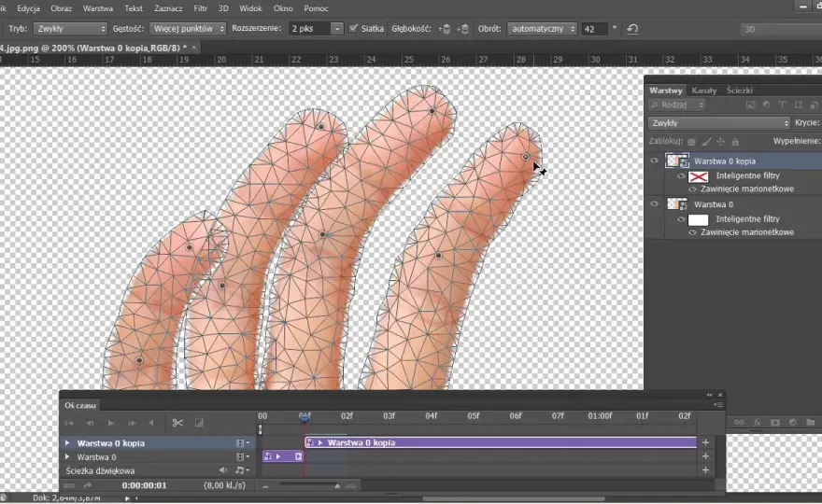Open the Rodzaj filter dropdown in layers
Screen dimensions: 822x504
[x=677, y=105]
